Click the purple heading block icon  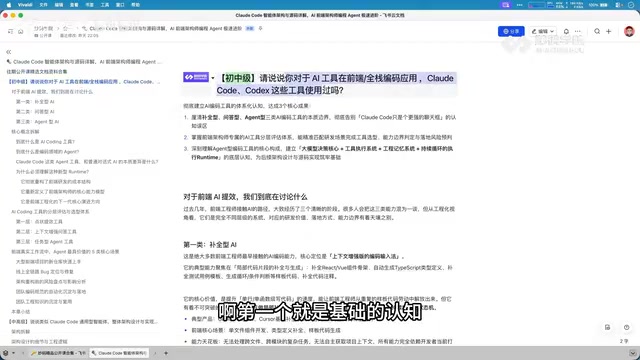click(x=196, y=77)
